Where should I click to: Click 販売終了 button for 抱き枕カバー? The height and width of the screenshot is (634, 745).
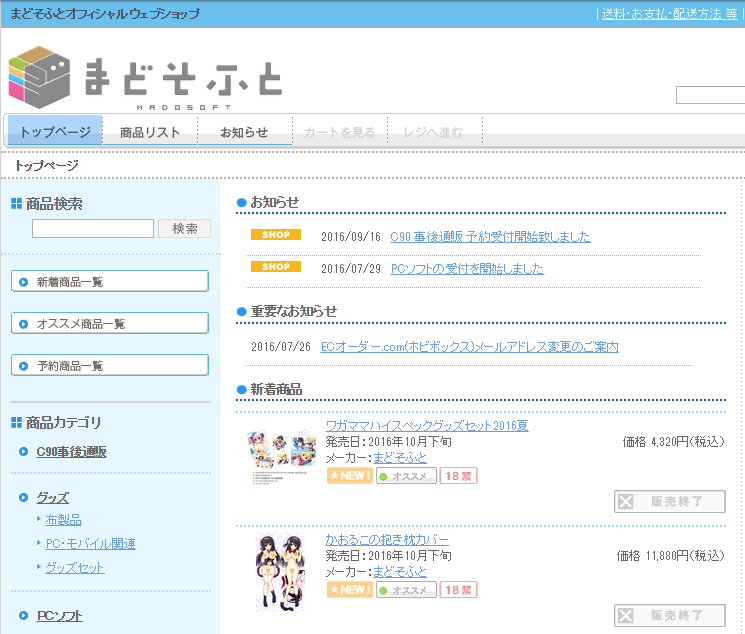(669, 615)
